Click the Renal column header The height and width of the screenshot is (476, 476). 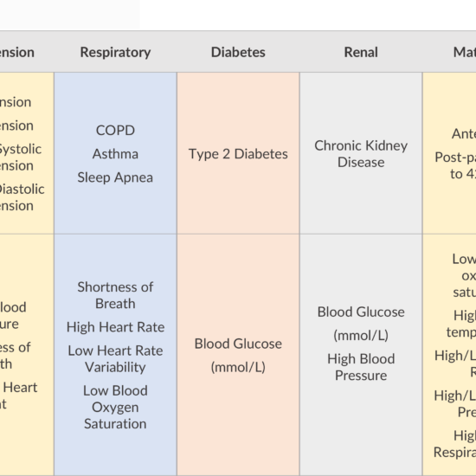pos(361,52)
